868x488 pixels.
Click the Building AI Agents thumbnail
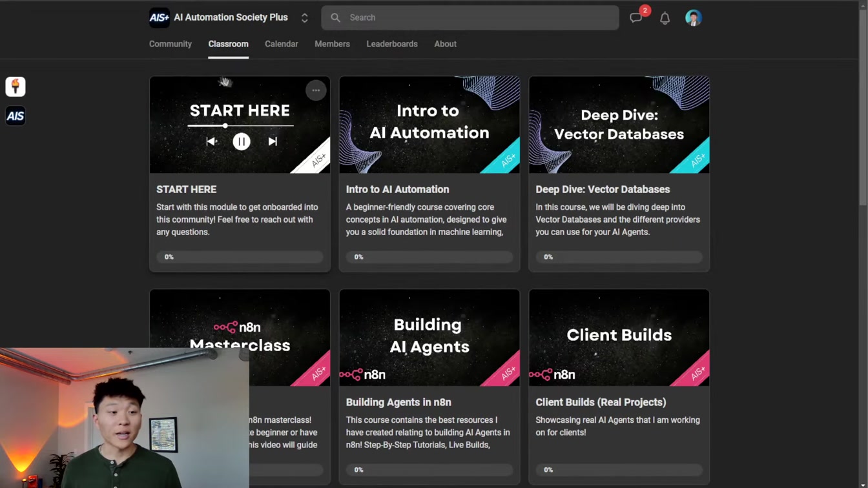pyautogui.click(x=429, y=338)
